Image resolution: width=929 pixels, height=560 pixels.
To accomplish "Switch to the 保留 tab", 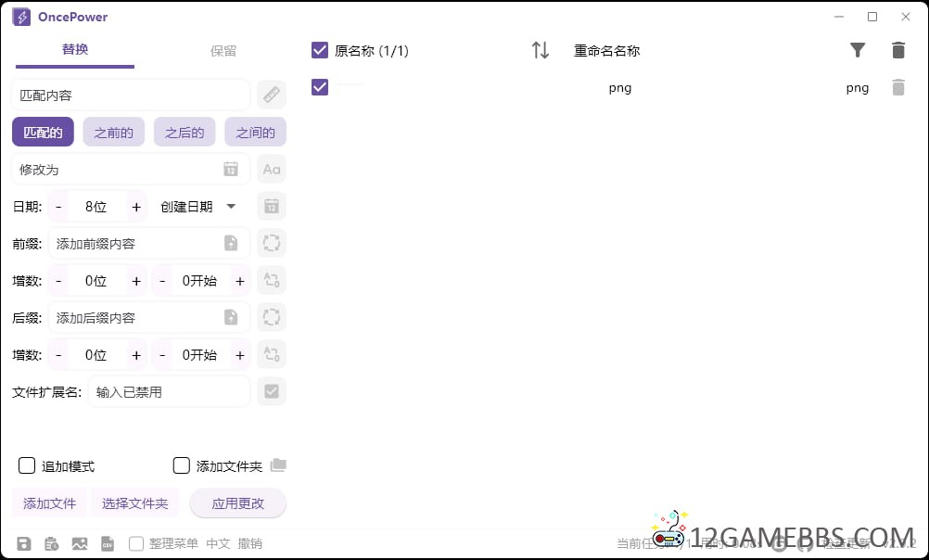I will click(223, 50).
